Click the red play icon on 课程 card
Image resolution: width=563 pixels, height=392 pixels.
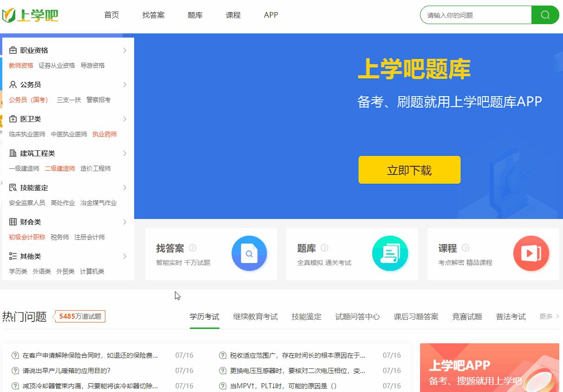pos(531,253)
